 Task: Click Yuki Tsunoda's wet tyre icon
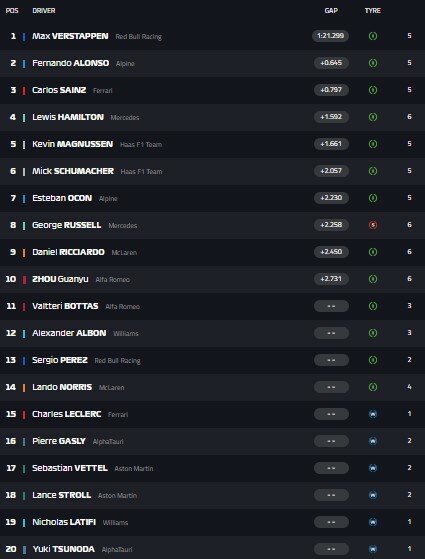point(373,549)
